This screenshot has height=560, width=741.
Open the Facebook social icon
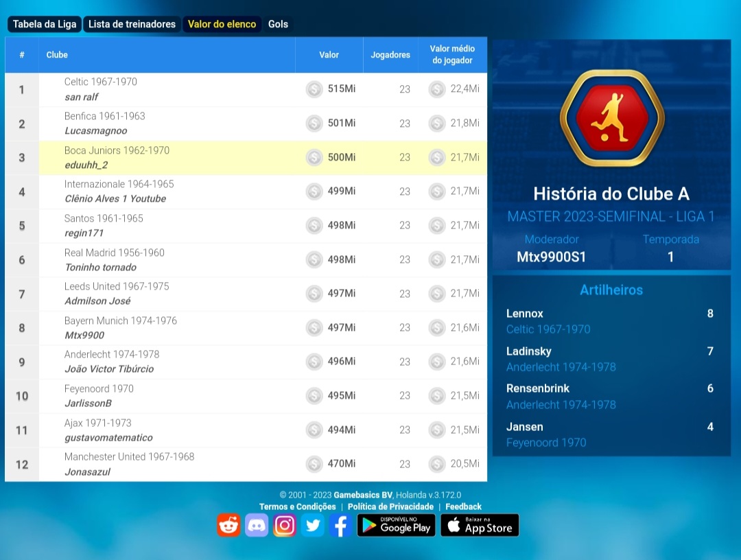point(340,526)
